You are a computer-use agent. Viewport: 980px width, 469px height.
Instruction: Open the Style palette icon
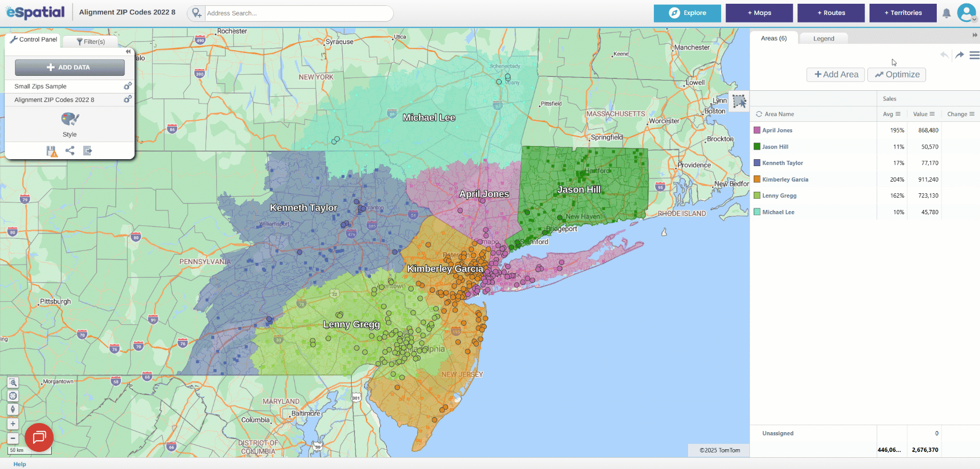(70, 119)
